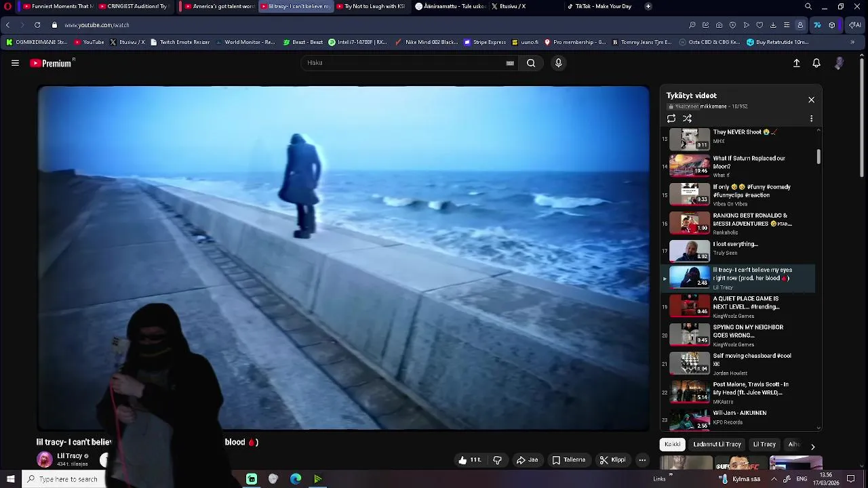The height and width of the screenshot is (488, 868).
Task: Play 'What If Saturn Replaced our Moon?'
Action: point(738,166)
